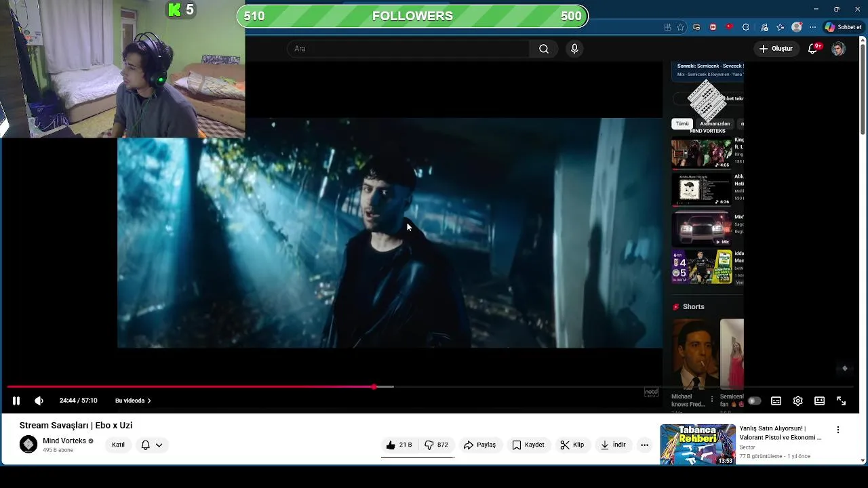The height and width of the screenshot is (488, 868).
Task: Open the 'Sonraki: Semicenk' queue card
Action: coord(708,70)
